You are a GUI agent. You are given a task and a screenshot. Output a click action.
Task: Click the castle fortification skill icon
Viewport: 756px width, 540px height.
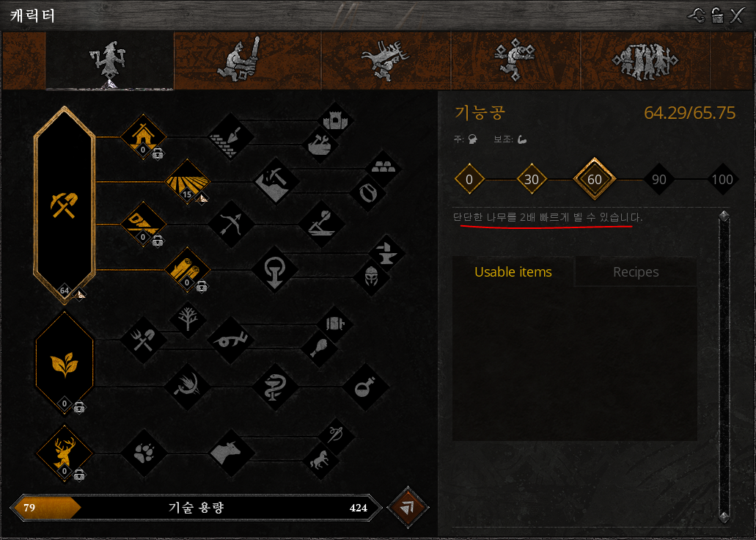click(335, 120)
